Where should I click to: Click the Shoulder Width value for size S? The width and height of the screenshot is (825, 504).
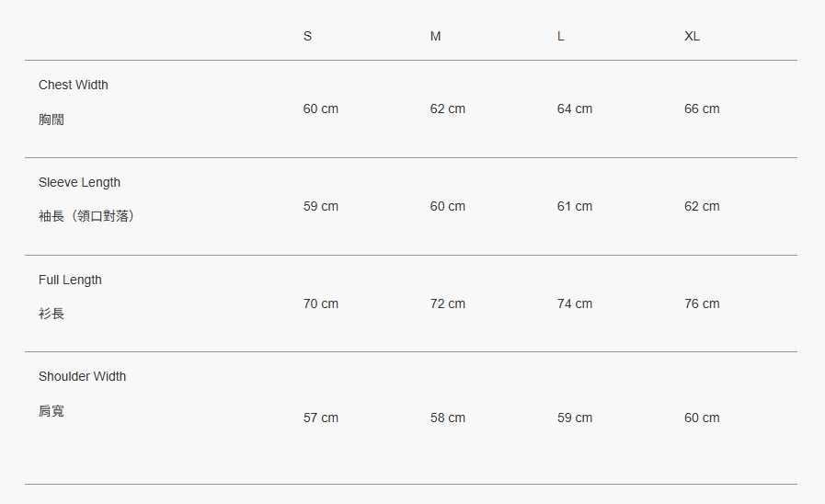pos(321,418)
